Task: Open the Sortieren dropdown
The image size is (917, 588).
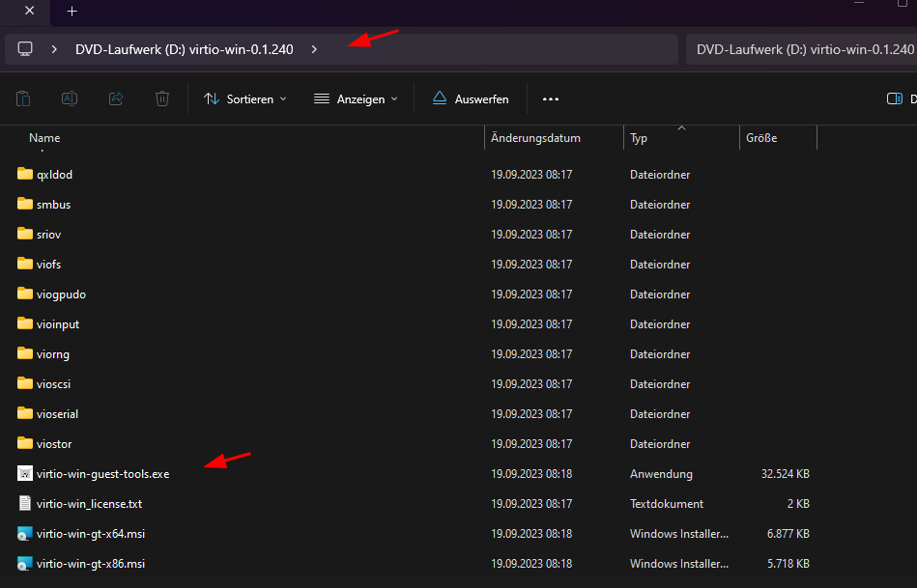Action: 245,99
